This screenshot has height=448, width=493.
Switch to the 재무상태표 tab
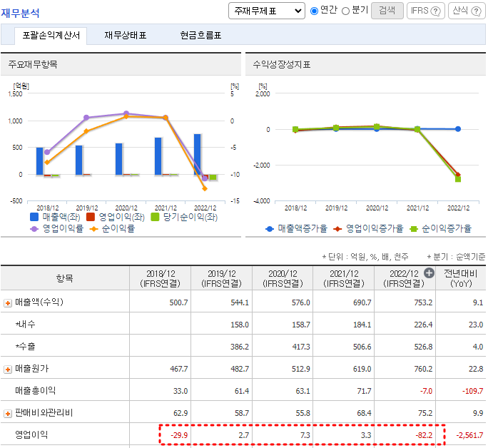(126, 35)
